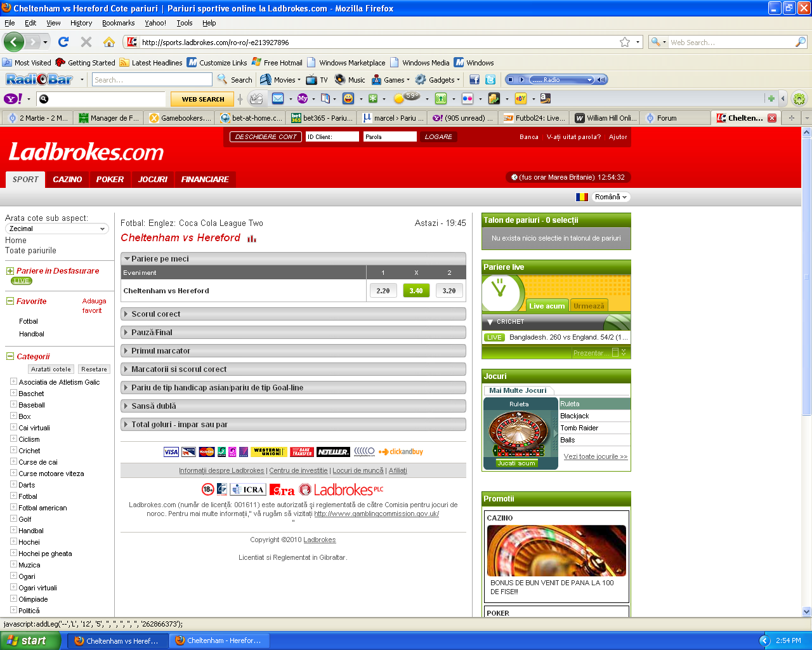Expand Baschet category
The width and height of the screenshot is (812, 650).
(x=13, y=394)
